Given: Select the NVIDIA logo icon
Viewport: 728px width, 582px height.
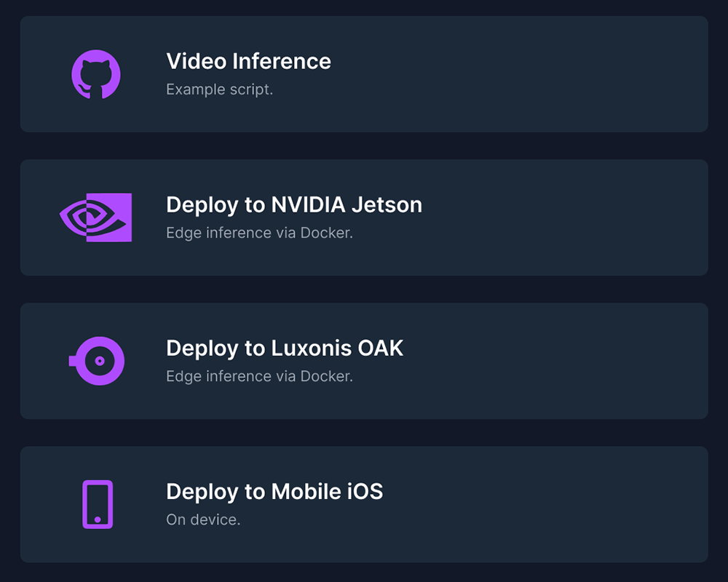Looking at the screenshot, I should pos(95,217).
